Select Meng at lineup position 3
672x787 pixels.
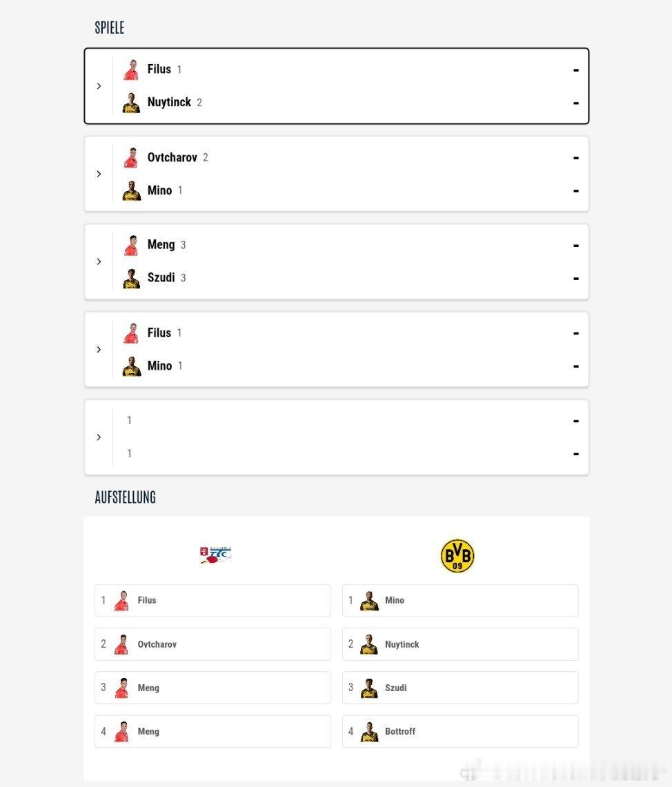pyautogui.click(x=213, y=688)
